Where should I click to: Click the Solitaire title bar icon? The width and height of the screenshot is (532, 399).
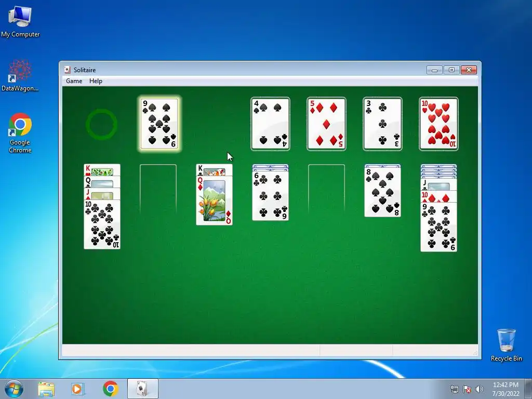click(68, 70)
